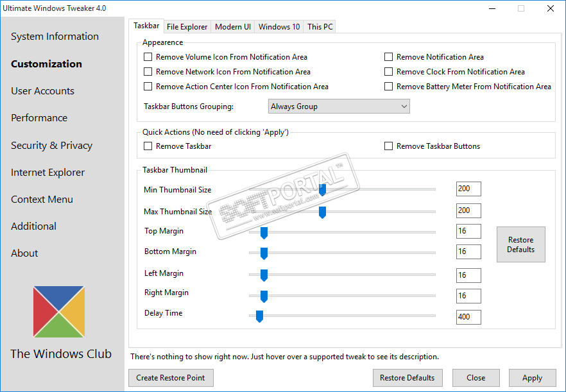Open Security & Privacy section
566x392 pixels.
[51, 146]
